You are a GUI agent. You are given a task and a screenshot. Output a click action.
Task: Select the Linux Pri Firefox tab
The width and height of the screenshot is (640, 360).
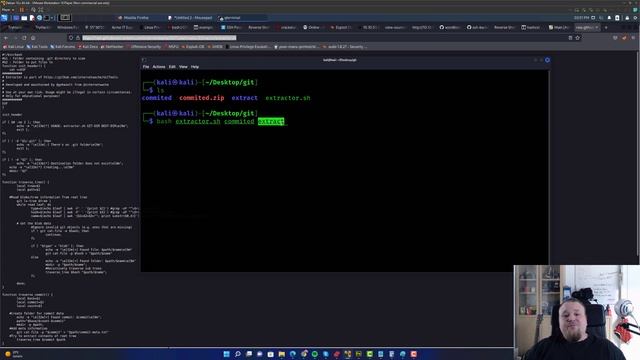(150, 27)
